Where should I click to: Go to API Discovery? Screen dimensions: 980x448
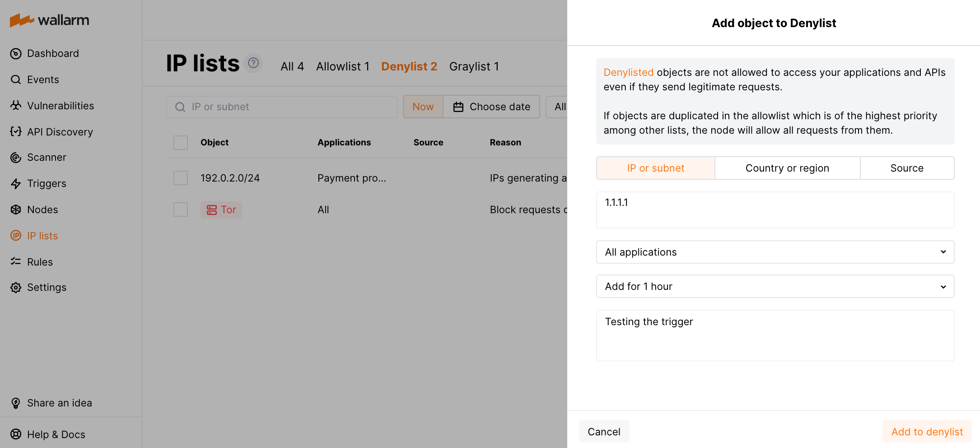pyautogui.click(x=60, y=132)
